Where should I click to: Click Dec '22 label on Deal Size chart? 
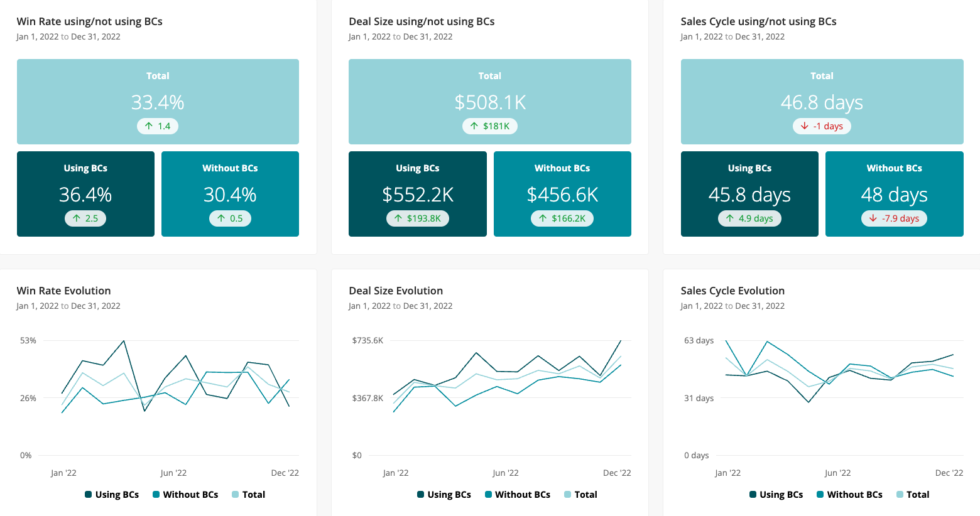(617, 473)
